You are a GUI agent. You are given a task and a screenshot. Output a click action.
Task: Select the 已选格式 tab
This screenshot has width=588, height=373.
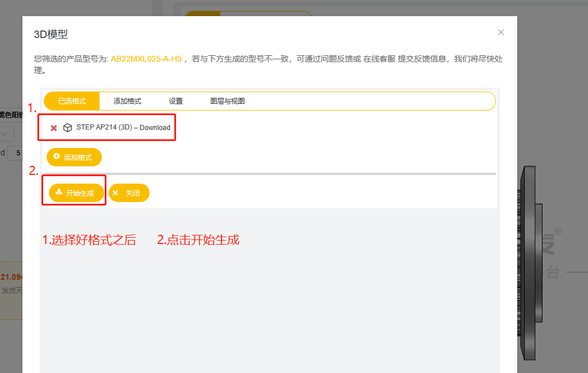pyautogui.click(x=71, y=101)
